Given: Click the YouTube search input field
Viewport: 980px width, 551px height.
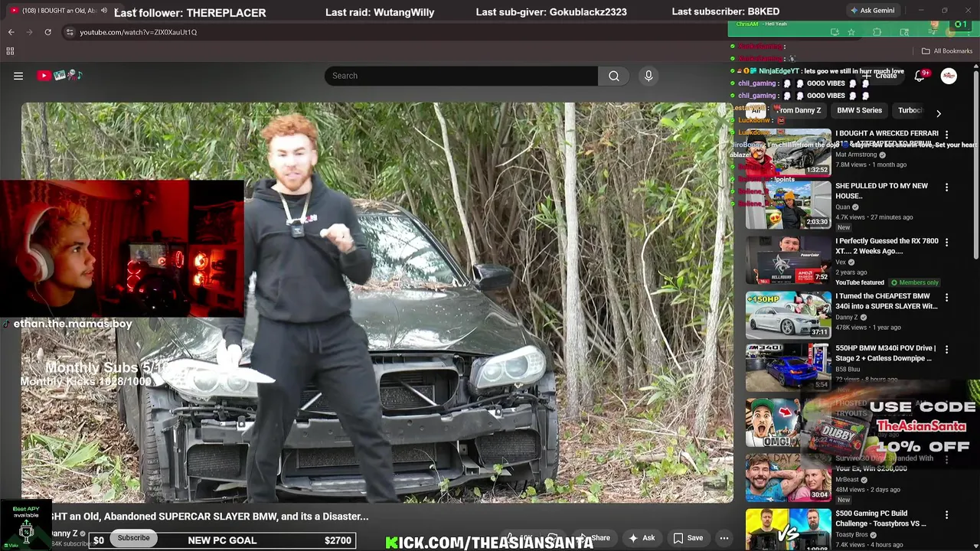Looking at the screenshot, I should (461, 76).
